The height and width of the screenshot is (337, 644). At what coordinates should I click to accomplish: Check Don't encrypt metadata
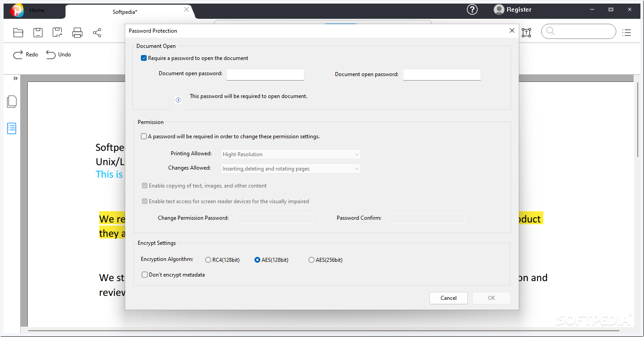tap(144, 275)
